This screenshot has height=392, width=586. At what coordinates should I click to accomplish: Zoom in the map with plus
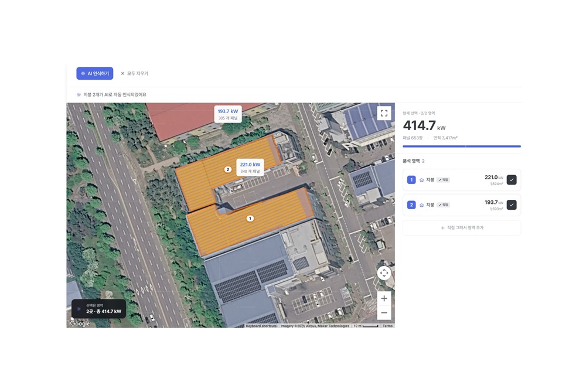[x=384, y=298]
